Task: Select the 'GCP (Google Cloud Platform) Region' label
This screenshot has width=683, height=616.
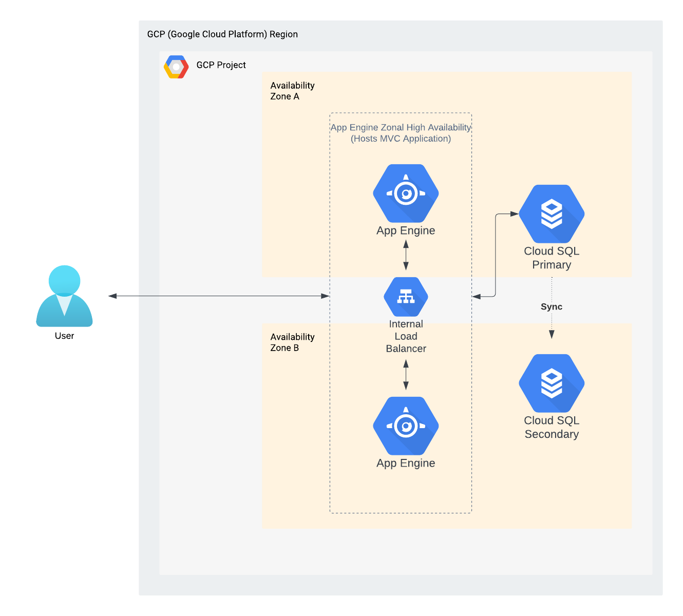Action: pos(222,34)
